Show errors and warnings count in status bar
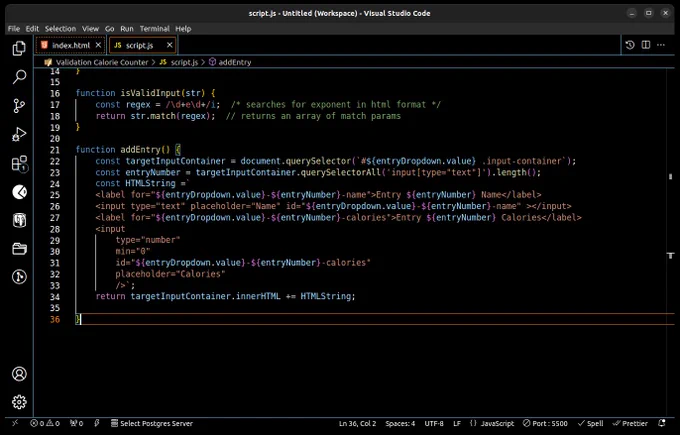680x435 pixels. 45,423
